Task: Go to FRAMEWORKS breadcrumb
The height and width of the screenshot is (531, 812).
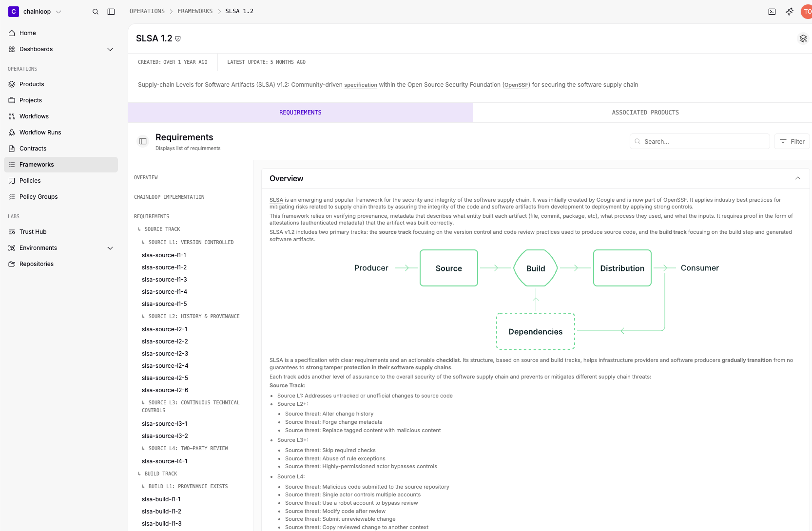Action: (195, 11)
